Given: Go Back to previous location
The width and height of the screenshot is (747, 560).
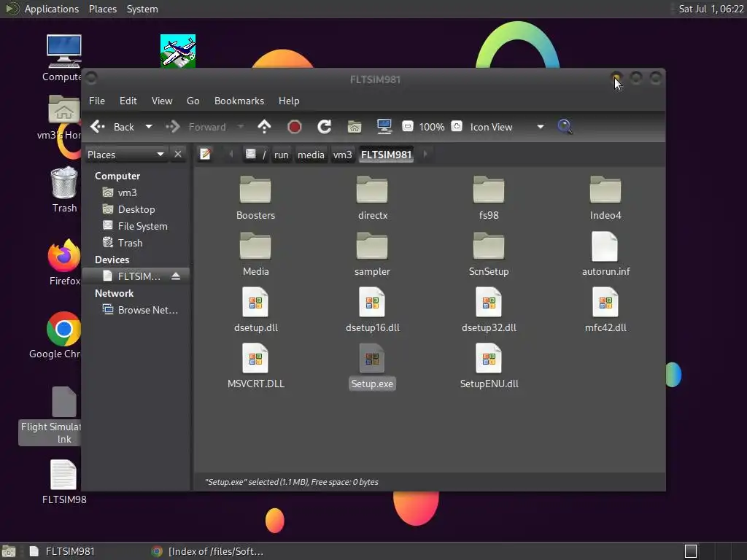Looking at the screenshot, I should click(113, 127).
